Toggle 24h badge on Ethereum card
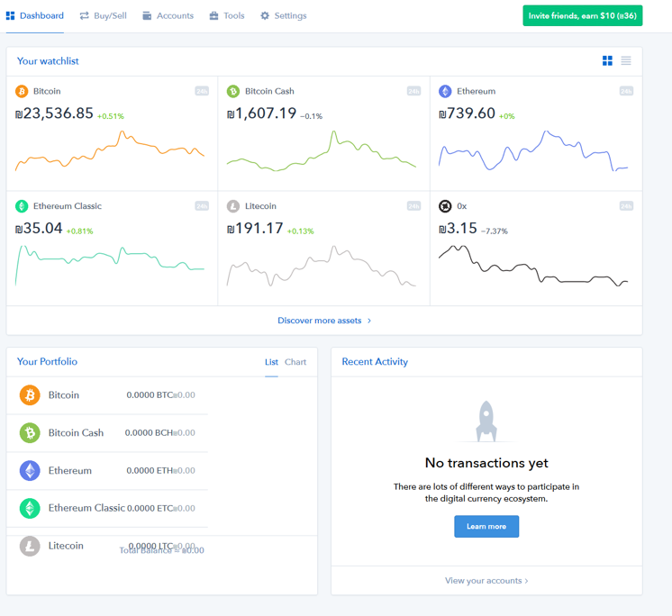This screenshot has width=672, height=616. pyautogui.click(x=626, y=91)
